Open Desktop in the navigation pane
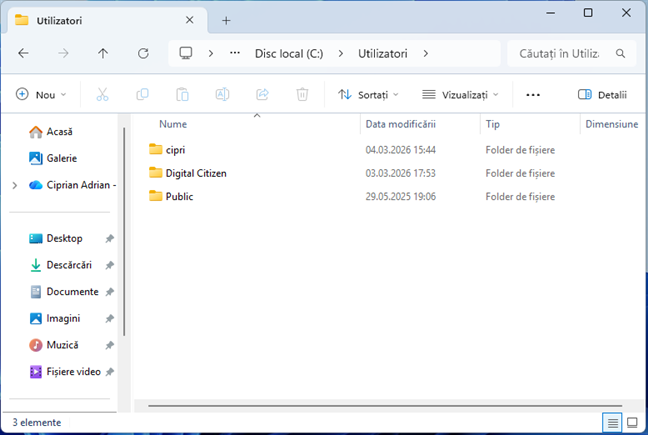This screenshot has width=648, height=435. coord(56,238)
